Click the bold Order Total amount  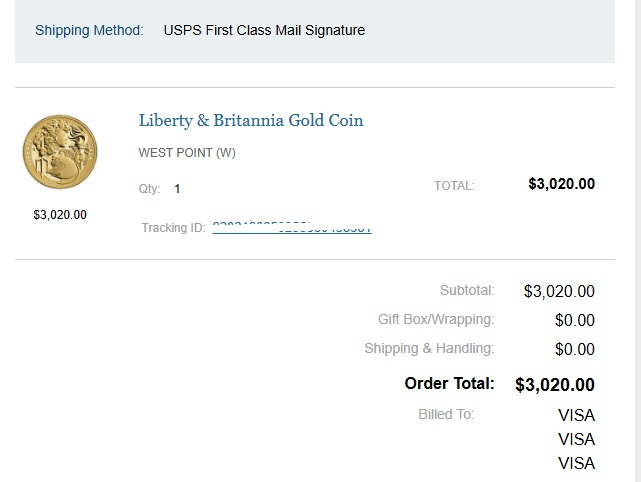555,385
